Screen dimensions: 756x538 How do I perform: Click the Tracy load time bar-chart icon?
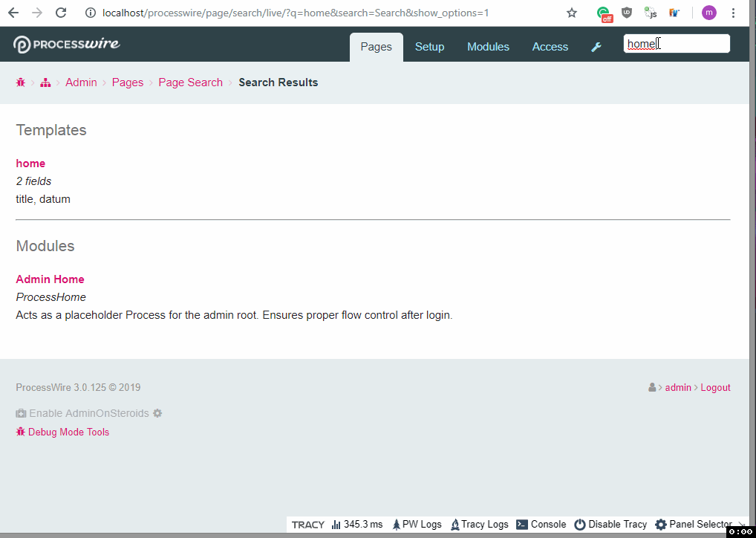pos(336,524)
